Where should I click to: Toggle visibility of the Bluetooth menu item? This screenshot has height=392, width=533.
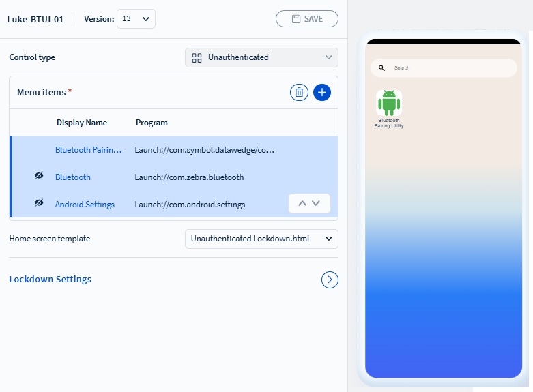(39, 176)
